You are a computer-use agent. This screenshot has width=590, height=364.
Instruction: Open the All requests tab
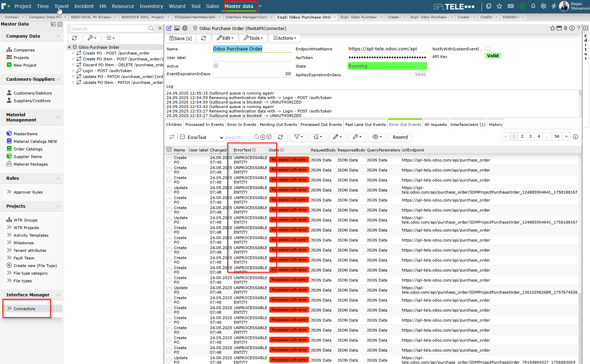(x=436, y=125)
